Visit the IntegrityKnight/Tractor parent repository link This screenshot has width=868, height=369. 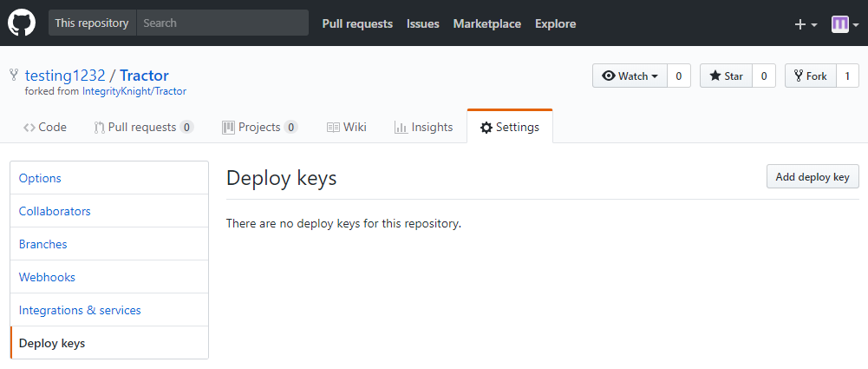(134, 91)
